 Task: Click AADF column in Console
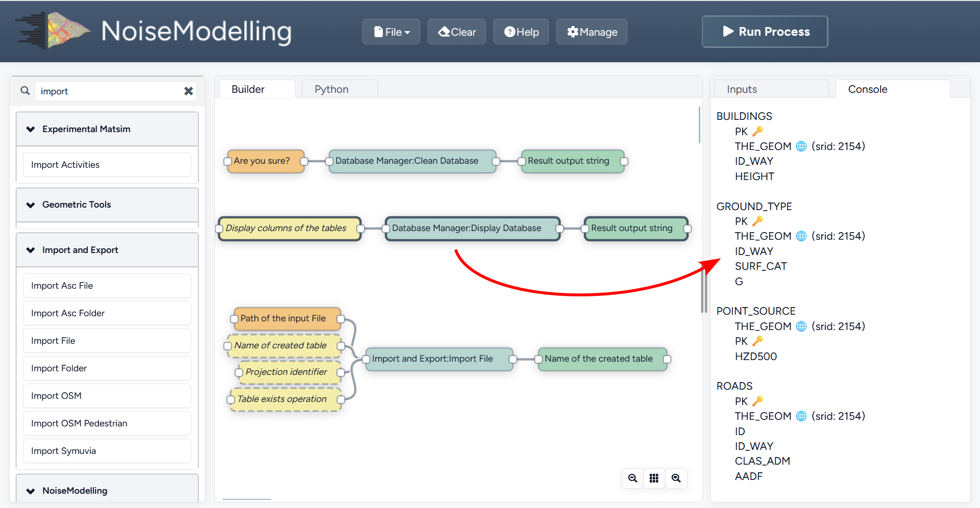tap(749, 476)
